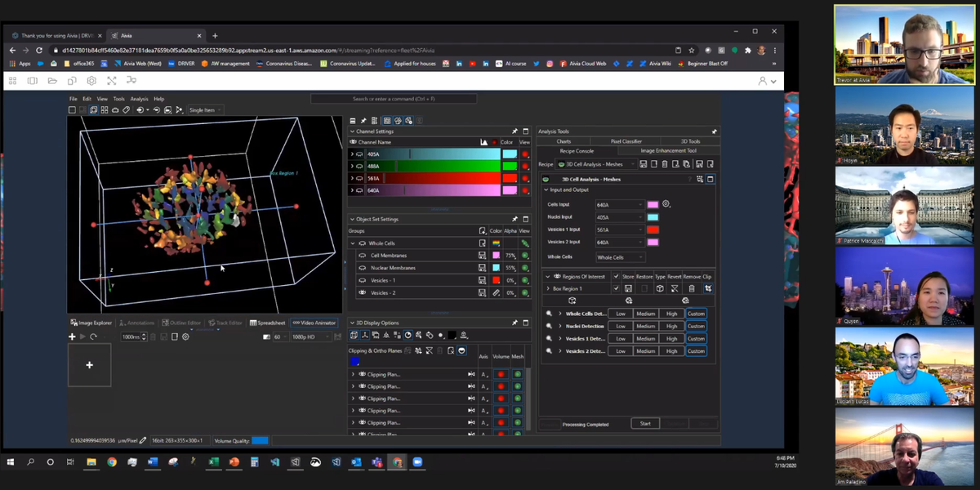Click the Start button

645,424
